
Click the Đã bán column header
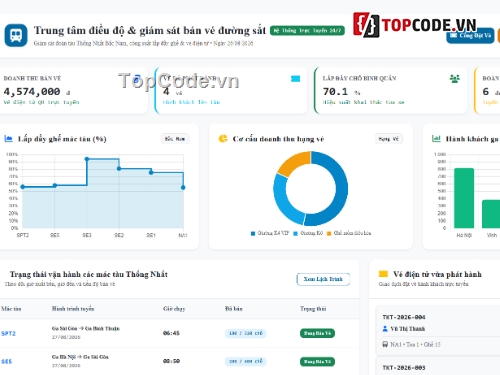pos(234,309)
